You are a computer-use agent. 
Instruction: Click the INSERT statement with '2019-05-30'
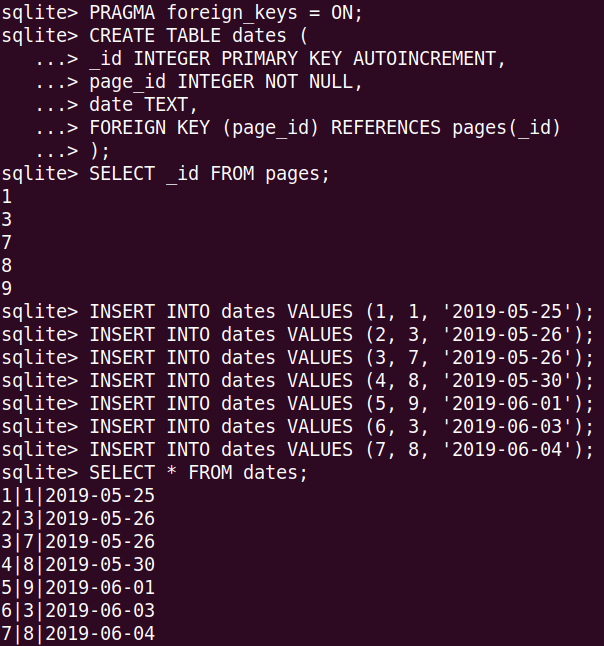[x=340, y=380]
